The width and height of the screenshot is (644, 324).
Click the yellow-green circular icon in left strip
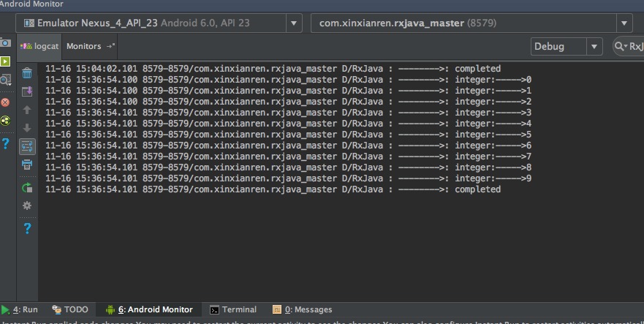coord(5,121)
